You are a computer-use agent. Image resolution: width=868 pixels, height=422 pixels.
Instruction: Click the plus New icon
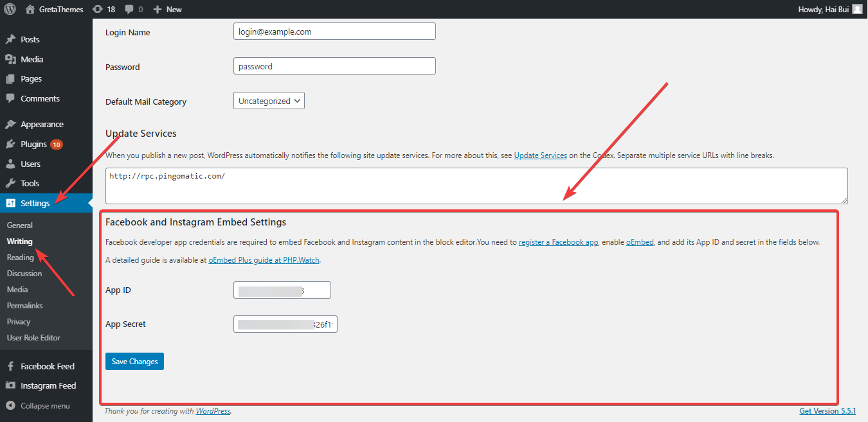coord(158,9)
